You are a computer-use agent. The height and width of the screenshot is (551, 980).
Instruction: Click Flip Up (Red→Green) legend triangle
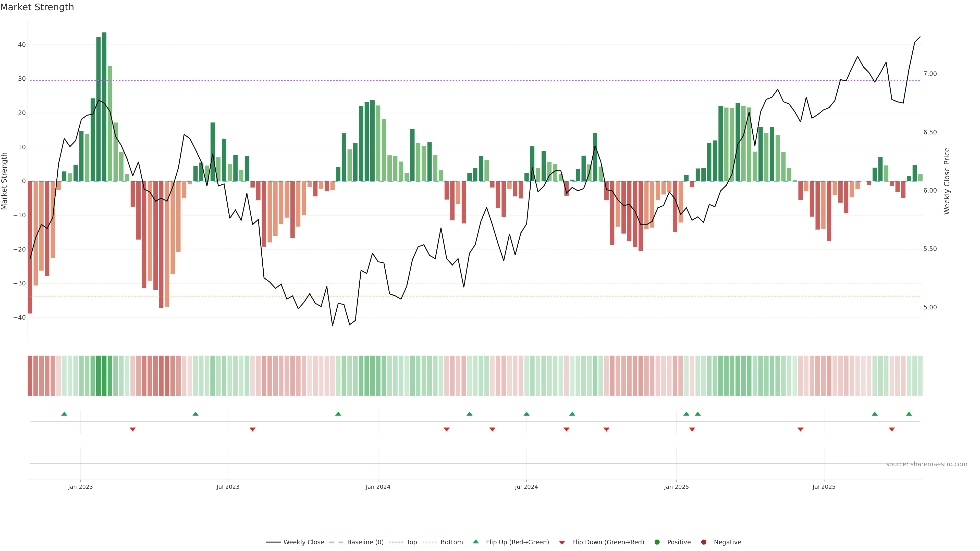[x=475, y=542]
